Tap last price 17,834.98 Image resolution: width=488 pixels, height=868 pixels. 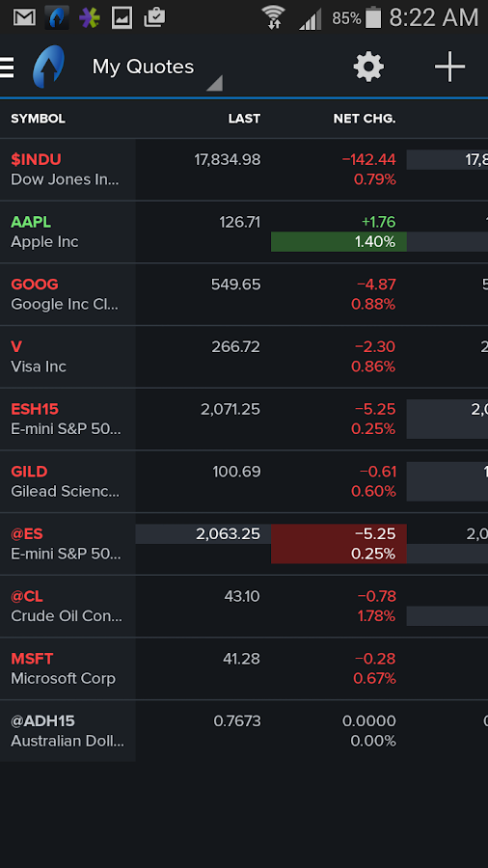point(228,159)
